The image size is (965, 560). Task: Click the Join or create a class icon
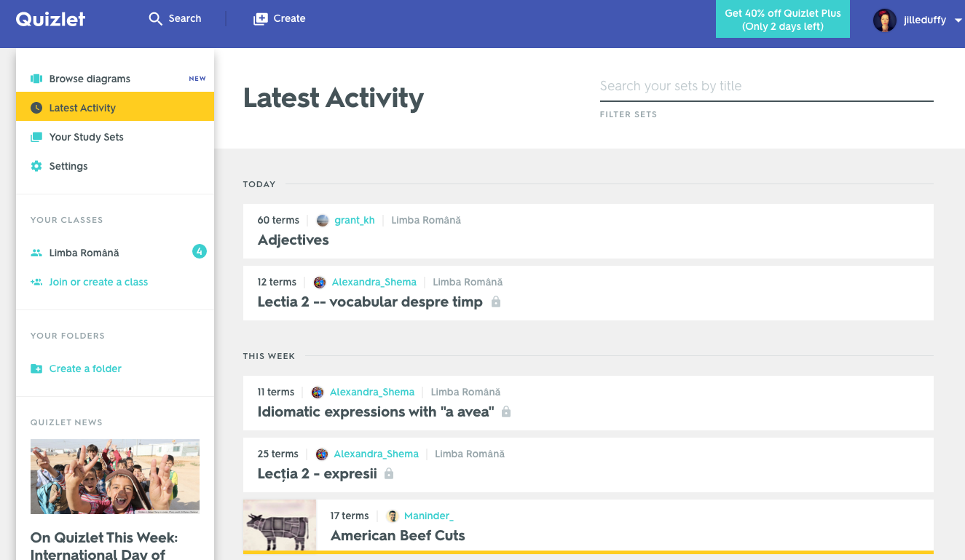point(36,282)
